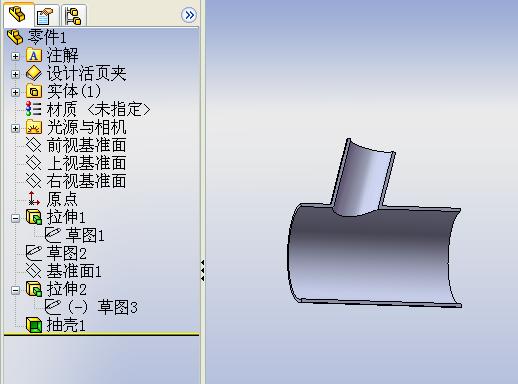The image size is (518, 384).
Task: Select the 零件1 root label
Action: click(x=47, y=37)
